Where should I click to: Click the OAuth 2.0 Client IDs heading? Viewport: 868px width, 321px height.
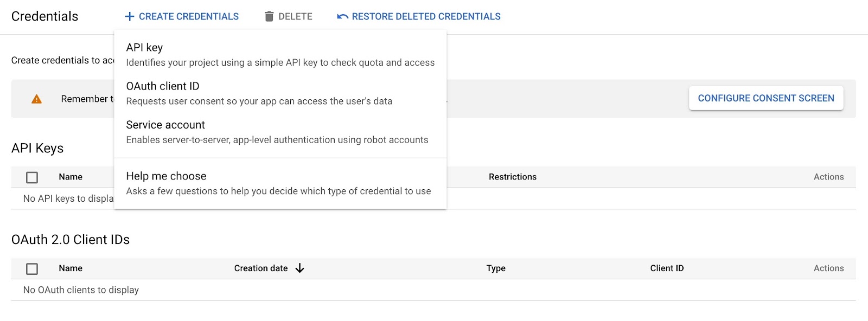click(x=71, y=239)
